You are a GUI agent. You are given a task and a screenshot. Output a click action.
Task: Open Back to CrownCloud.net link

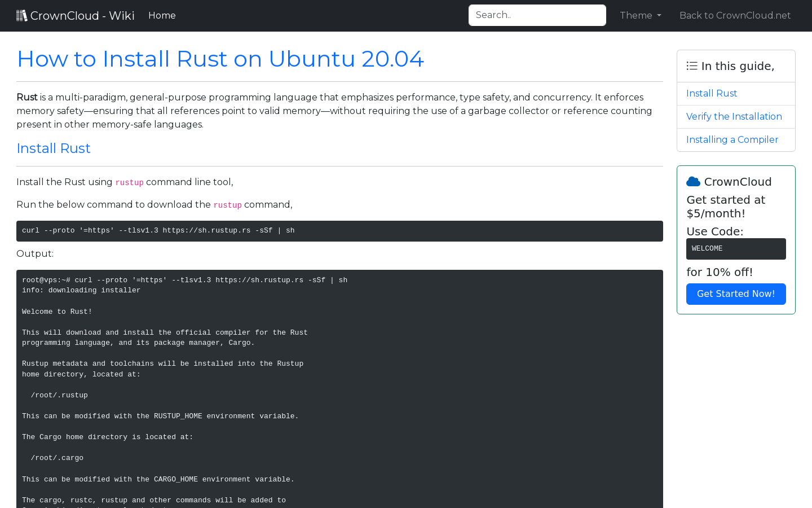(x=735, y=16)
